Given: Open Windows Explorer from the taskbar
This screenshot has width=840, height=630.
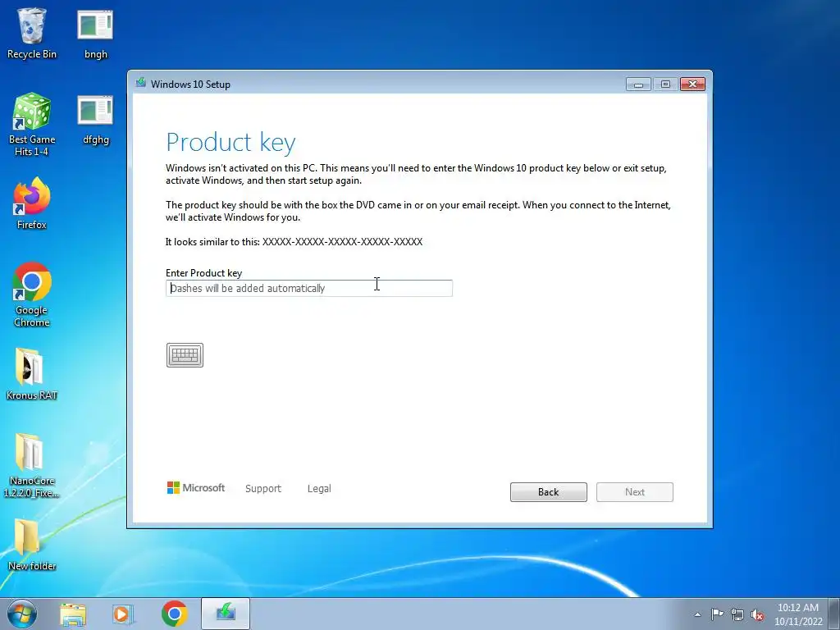Looking at the screenshot, I should [73, 614].
